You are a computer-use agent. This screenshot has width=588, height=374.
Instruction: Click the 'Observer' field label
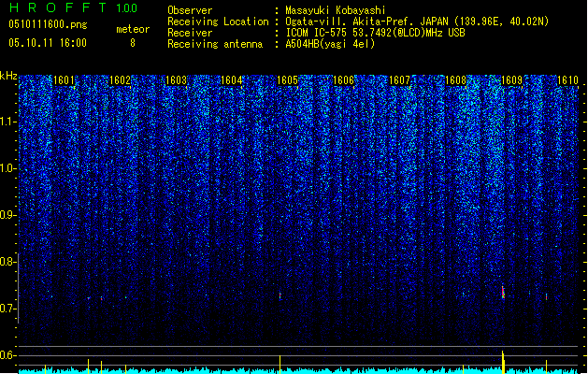(x=190, y=10)
